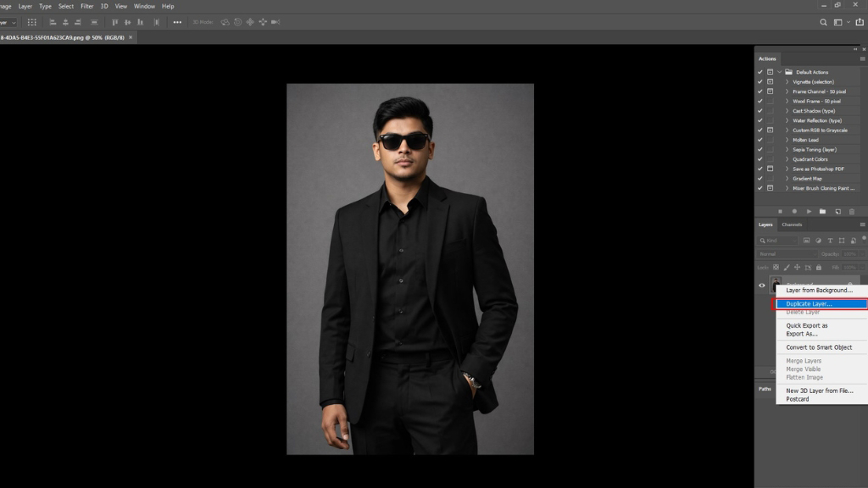Screen dimensions: 868x488
Task: Click the pixel layer filter icon
Action: coord(807,241)
